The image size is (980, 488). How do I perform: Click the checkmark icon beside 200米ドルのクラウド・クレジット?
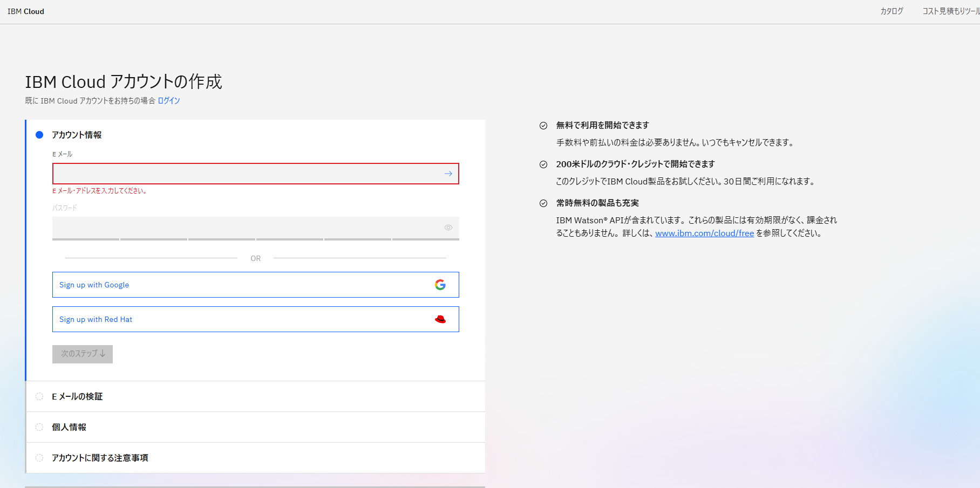543,164
